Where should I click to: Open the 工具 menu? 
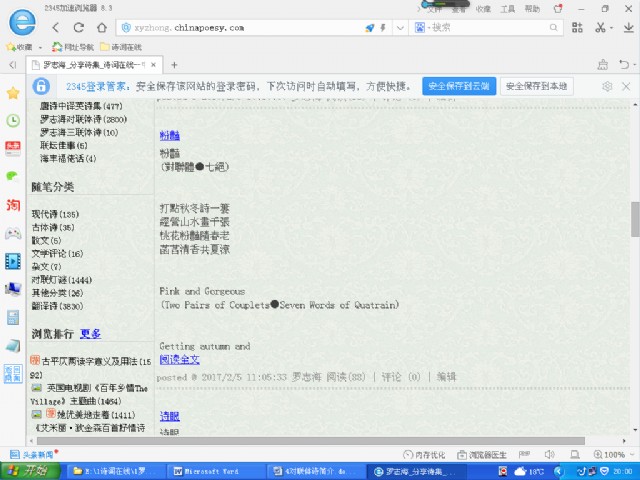pyautogui.click(x=508, y=8)
